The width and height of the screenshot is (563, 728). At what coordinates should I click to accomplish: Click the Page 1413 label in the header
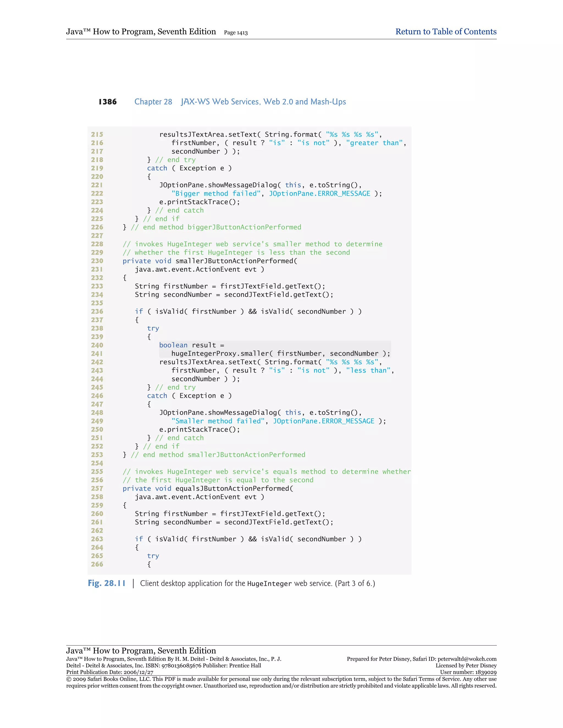(x=236, y=33)
